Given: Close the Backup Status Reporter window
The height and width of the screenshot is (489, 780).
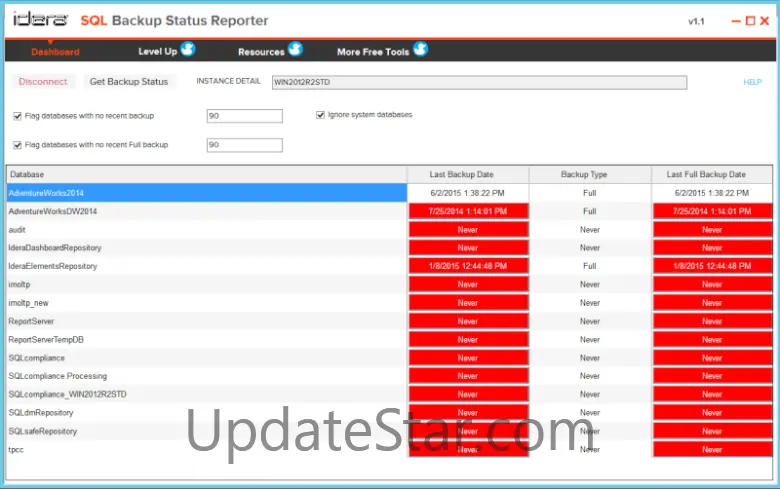Looking at the screenshot, I should click(x=765, y=21).
